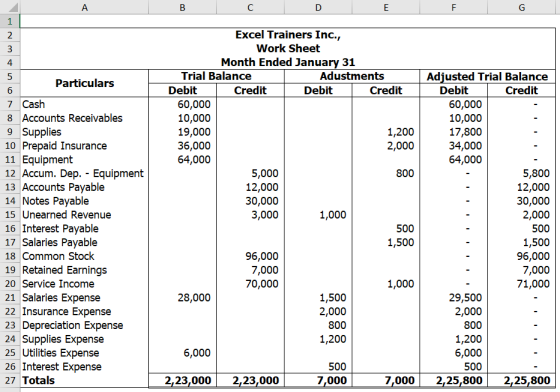This screenshot has height=392, width=560.
Task: Click the 'Interest Expense' cell
Action: [84, 367]
